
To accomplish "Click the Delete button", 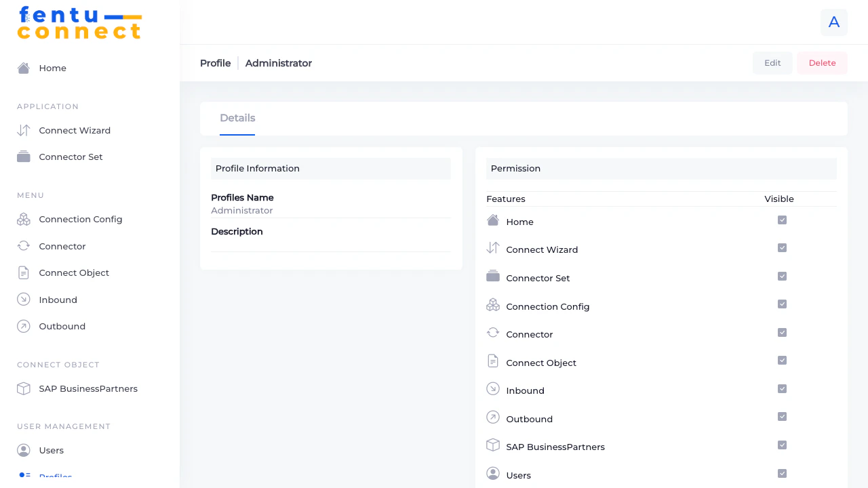I will click(822, 63).
